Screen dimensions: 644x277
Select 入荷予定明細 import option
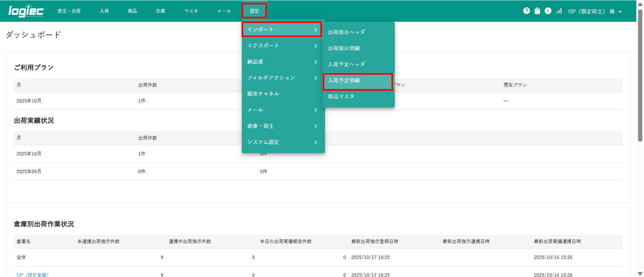(358, 81)
